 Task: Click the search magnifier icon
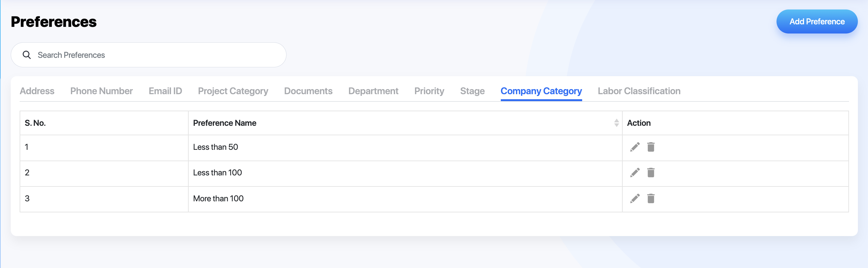[x=27, y=55]
